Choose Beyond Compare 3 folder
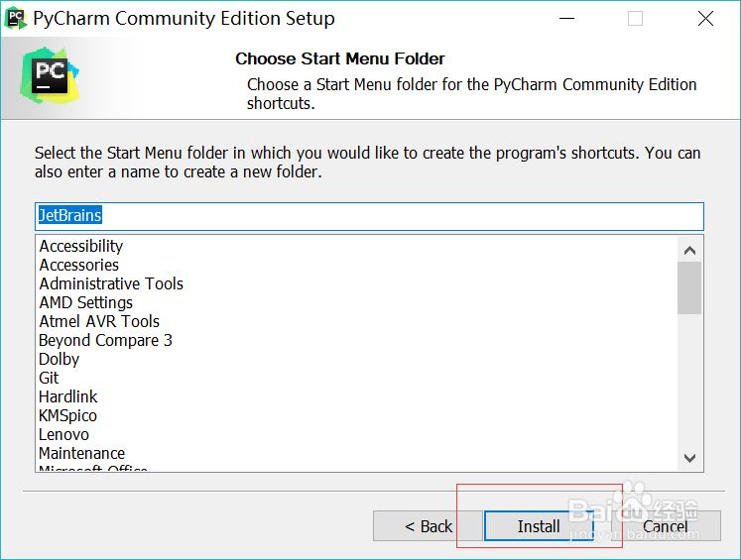Image resolution: width=741 pixels, height=560 pixels. coord(105,340)
